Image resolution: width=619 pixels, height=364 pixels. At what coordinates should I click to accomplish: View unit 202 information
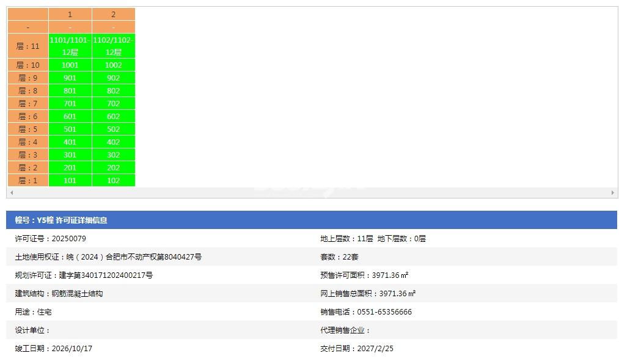point(113,167)
